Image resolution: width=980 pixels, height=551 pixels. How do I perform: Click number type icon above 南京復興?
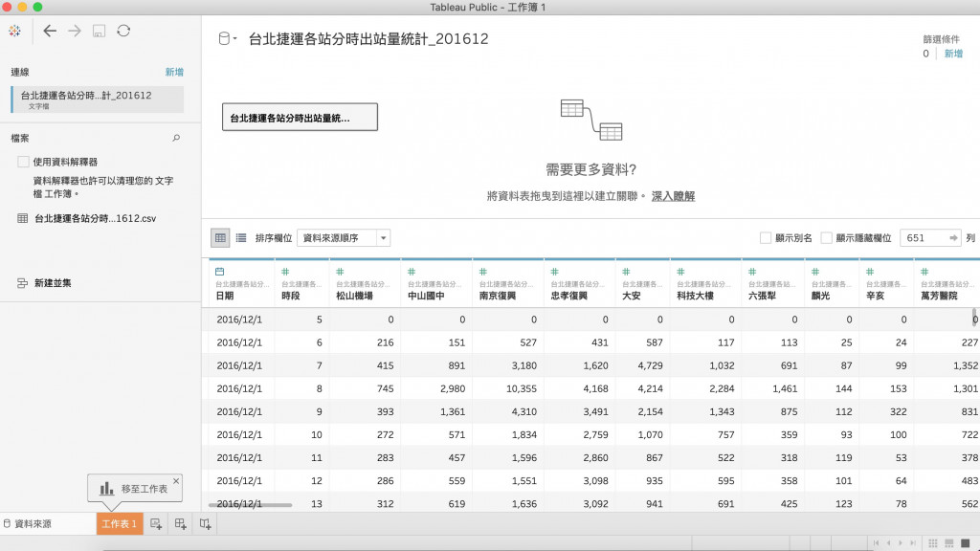[x=483, y=272]
